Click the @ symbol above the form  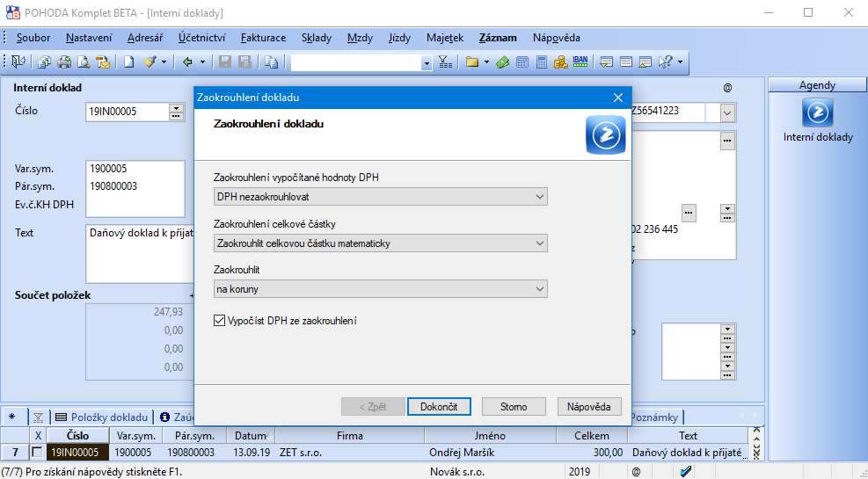coord(727,87)
